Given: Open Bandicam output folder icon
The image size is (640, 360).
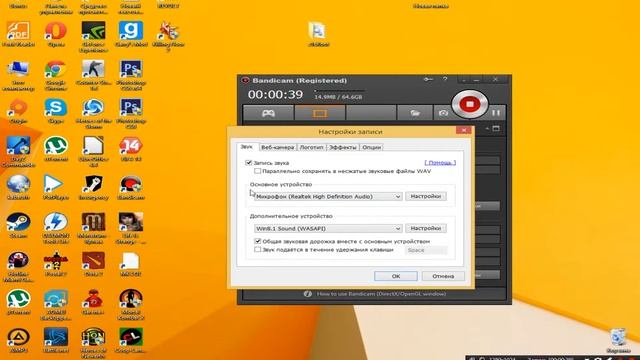Looking at the screenshot, I should tap(415, 113).
